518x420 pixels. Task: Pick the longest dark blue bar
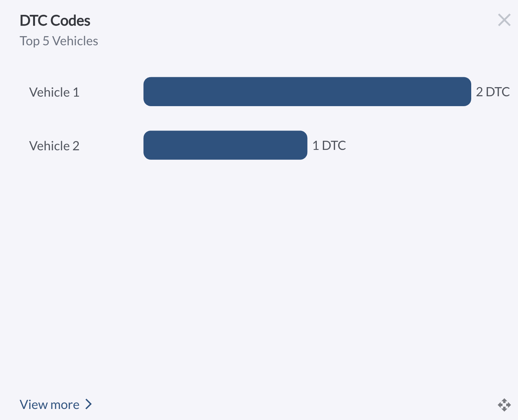[307, 92]
